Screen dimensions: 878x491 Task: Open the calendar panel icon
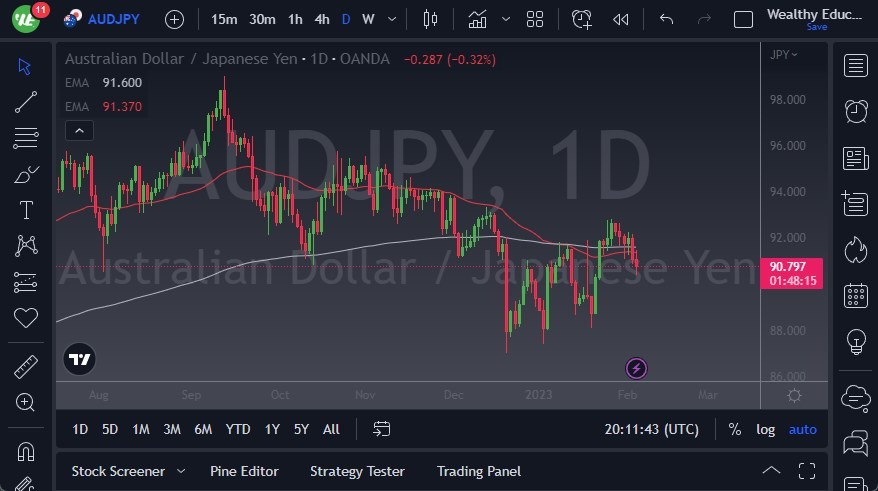[x=855, y=295]
